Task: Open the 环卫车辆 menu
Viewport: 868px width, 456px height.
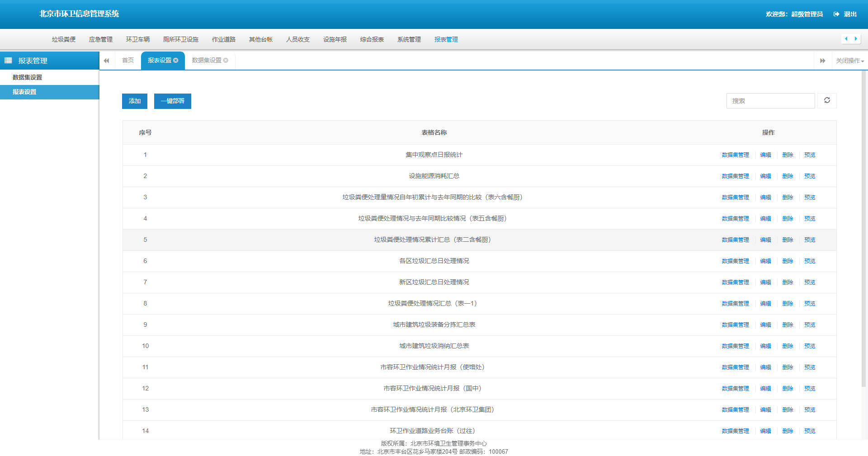Action: pyautogui.click(x=138, y=39)
